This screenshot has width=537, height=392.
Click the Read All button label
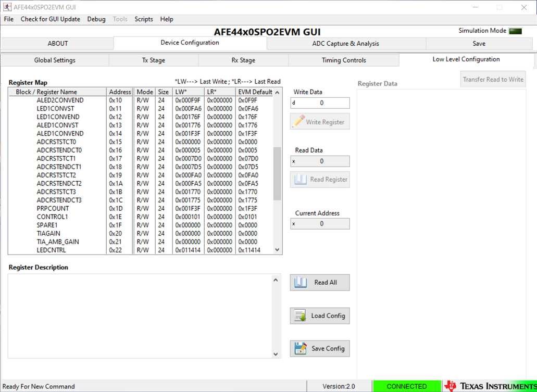(x=326, y=283)
